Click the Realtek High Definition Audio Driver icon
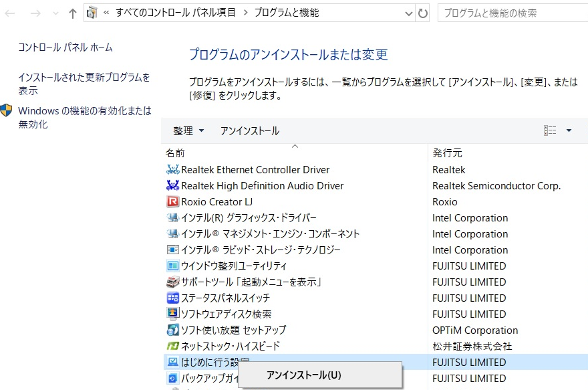Viewport: 588px width, 390px height. coord(172,185)
